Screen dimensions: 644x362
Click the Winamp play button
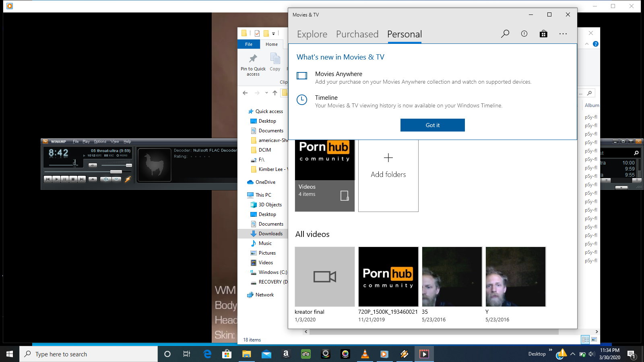coord(56,179)
